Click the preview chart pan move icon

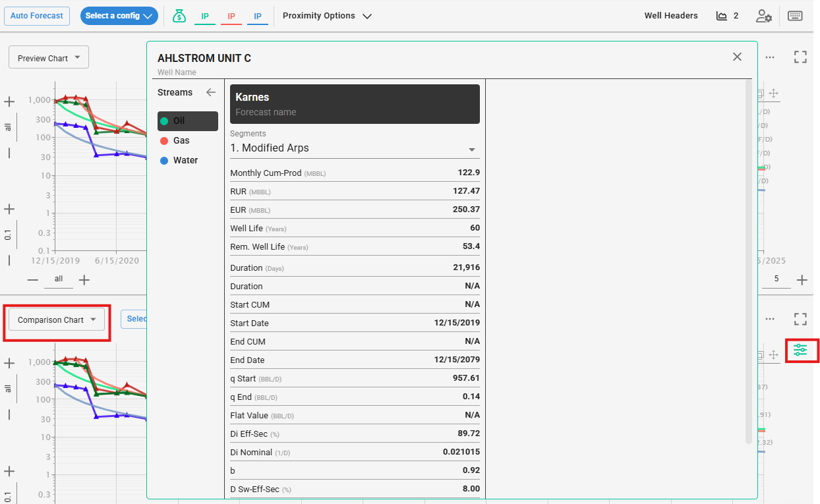pos(774,94)
